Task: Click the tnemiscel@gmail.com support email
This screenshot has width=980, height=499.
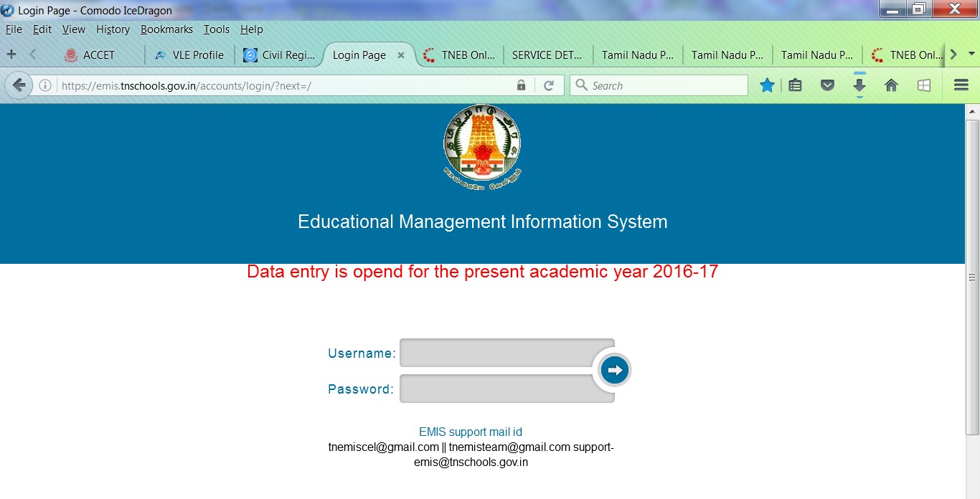Action: (380, 447)
